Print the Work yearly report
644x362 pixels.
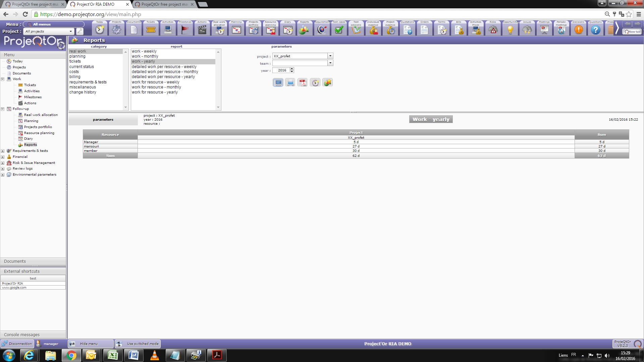(290, 82)
